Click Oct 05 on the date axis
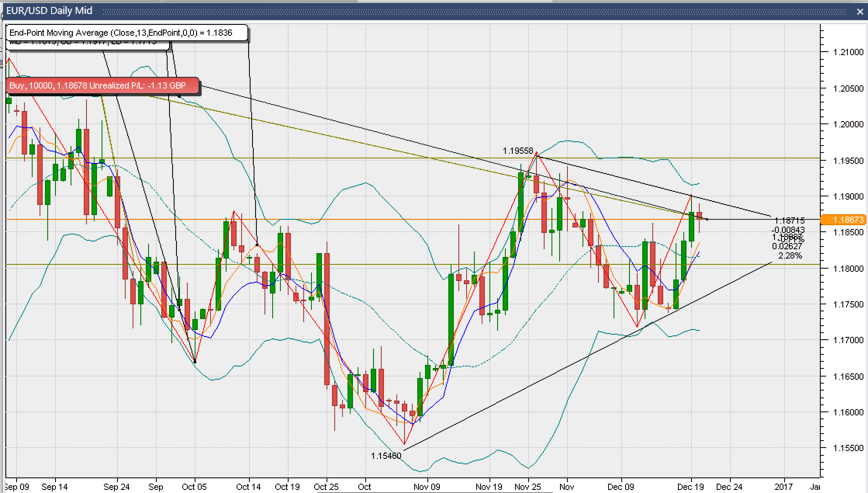868x493 pixels. pyautogui.click(x=195, y=487)
